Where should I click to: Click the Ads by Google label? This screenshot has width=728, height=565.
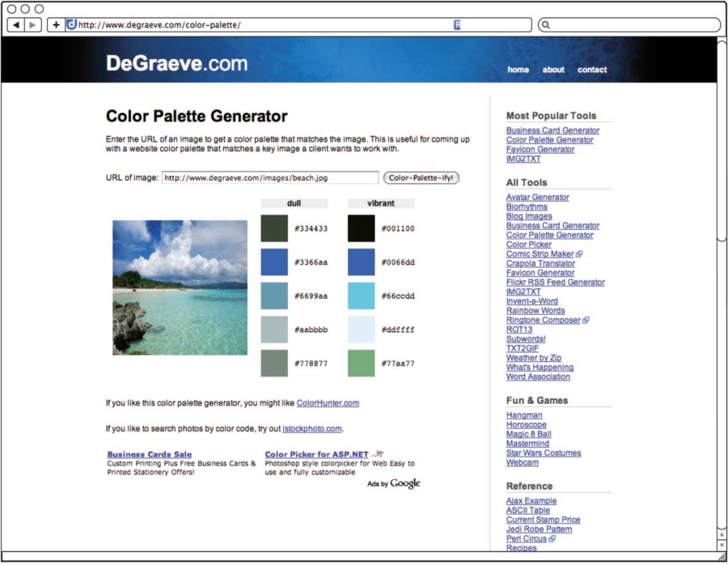click(x=394, y=484)
